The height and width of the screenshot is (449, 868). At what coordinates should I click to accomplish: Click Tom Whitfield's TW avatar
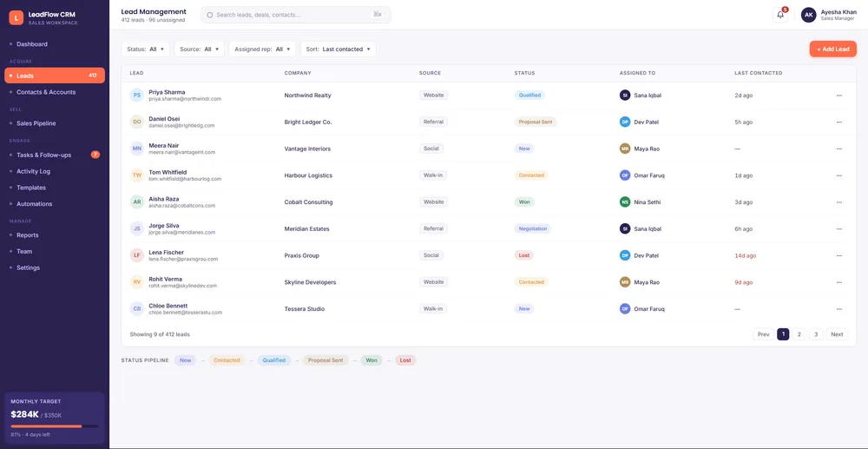[x=137, y=175]
